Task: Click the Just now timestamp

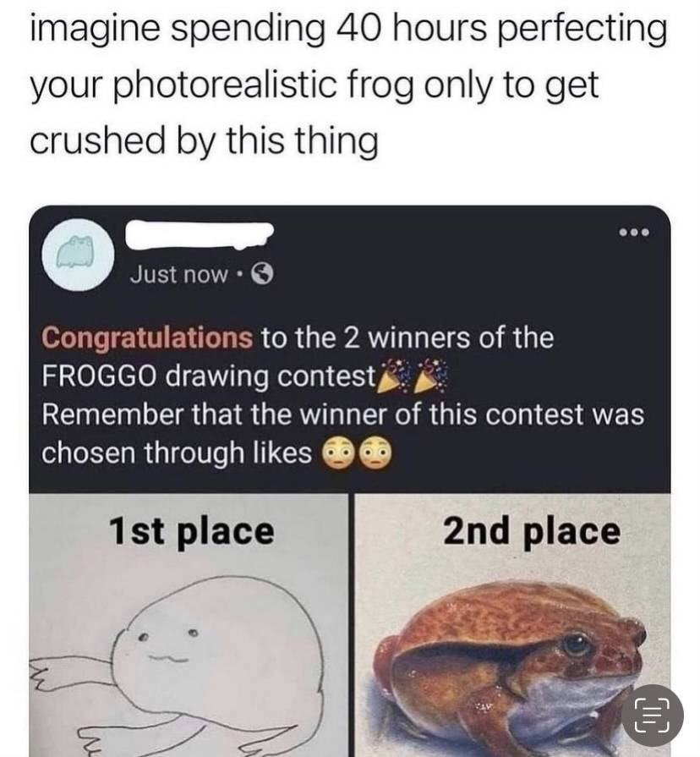Action: point(178,275)
